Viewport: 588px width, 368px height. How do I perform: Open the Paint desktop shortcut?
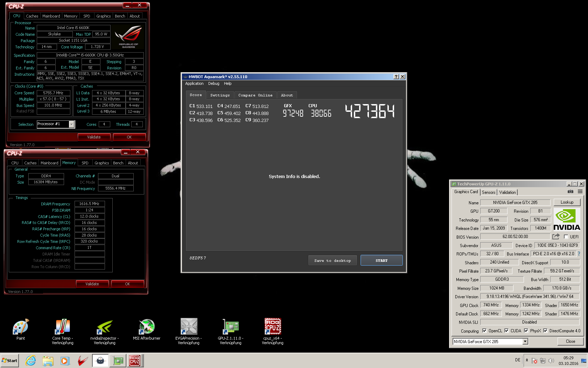point(21,329)
